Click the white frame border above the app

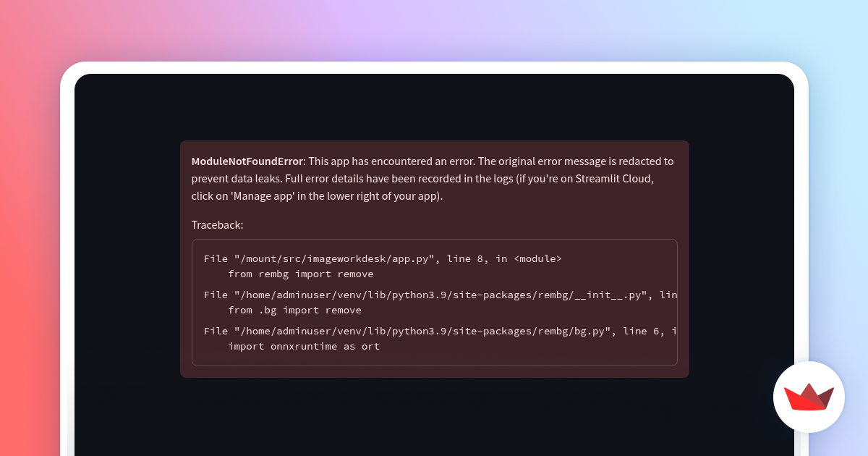click(434, 67)
